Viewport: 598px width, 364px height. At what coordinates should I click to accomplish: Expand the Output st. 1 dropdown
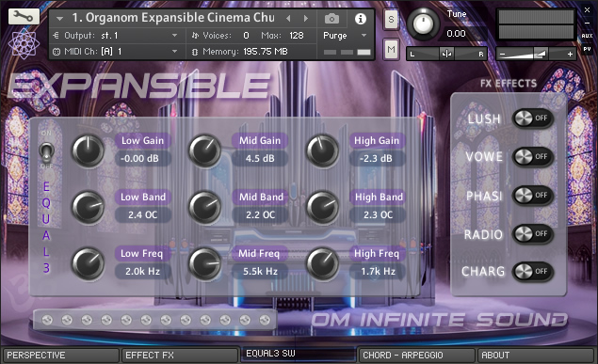[x=114, y=36]
